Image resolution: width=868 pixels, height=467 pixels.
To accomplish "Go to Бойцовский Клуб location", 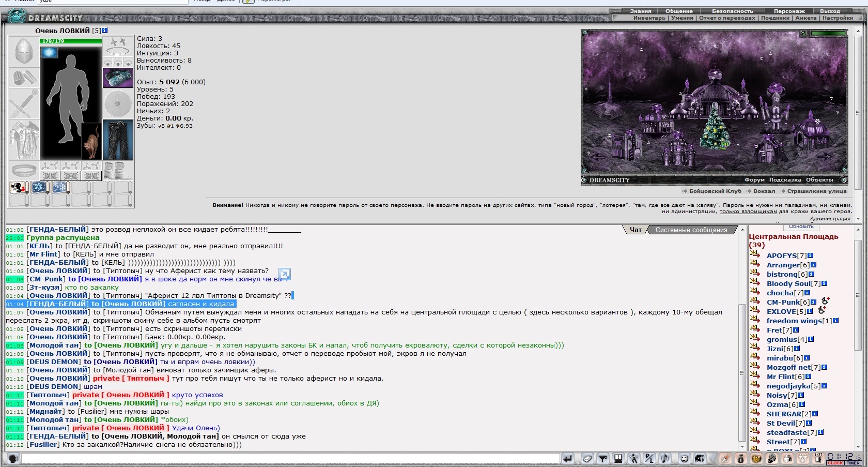I will pos(715,191).
